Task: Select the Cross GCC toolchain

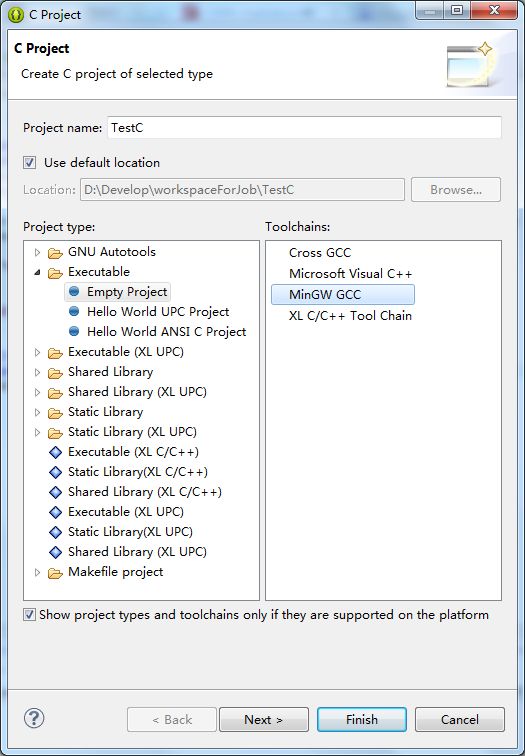Action: tap(320, 253)
